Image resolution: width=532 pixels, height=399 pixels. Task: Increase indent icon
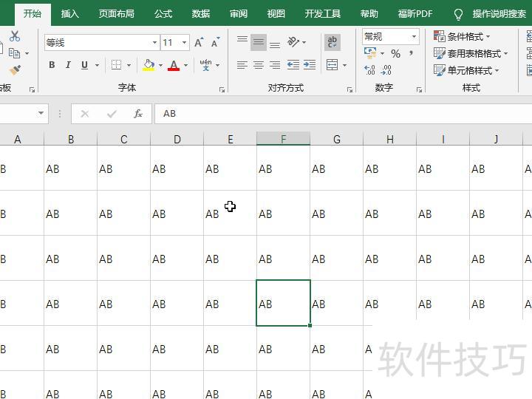pyautogui.click(x=310, y=65)
